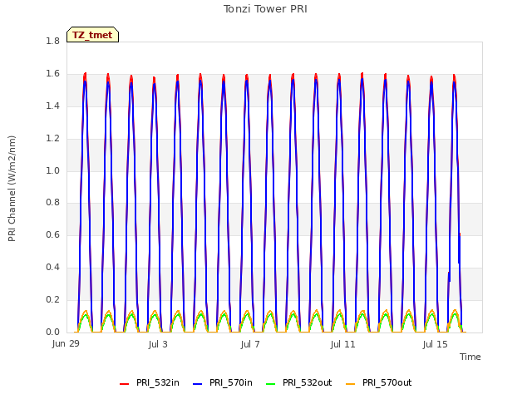Select the PRI_532in legend entry
532x399 pixels.
(x=150, y=382)
